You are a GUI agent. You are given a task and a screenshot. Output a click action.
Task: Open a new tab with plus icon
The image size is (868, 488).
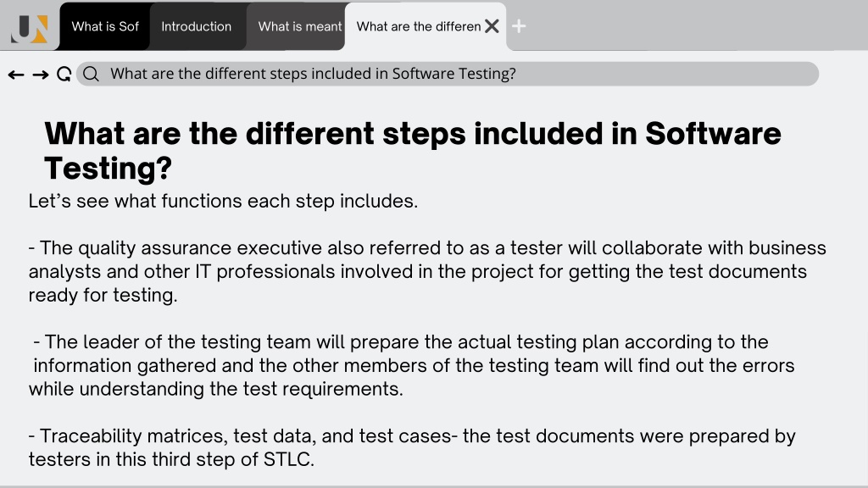(x=519, y=26)
